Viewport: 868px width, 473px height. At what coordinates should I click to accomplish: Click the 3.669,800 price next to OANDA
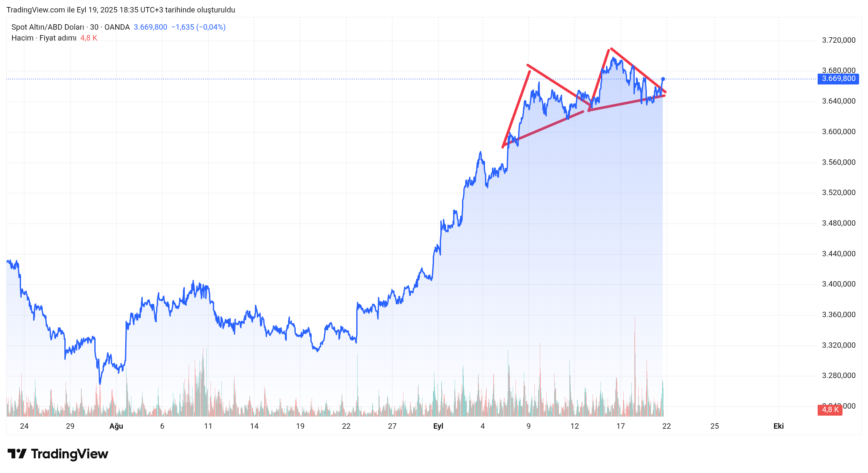pos(150,27)
